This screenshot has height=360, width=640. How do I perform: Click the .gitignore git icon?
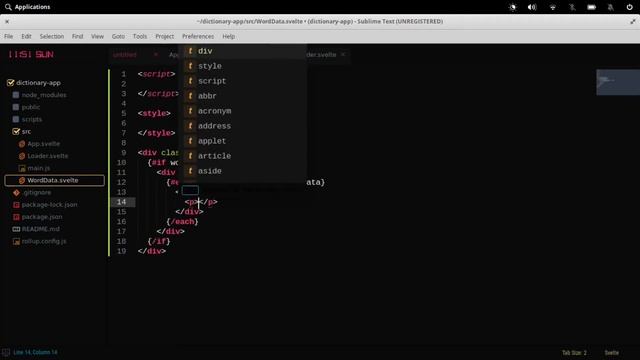pyautogui.click(x=16, y=192)
